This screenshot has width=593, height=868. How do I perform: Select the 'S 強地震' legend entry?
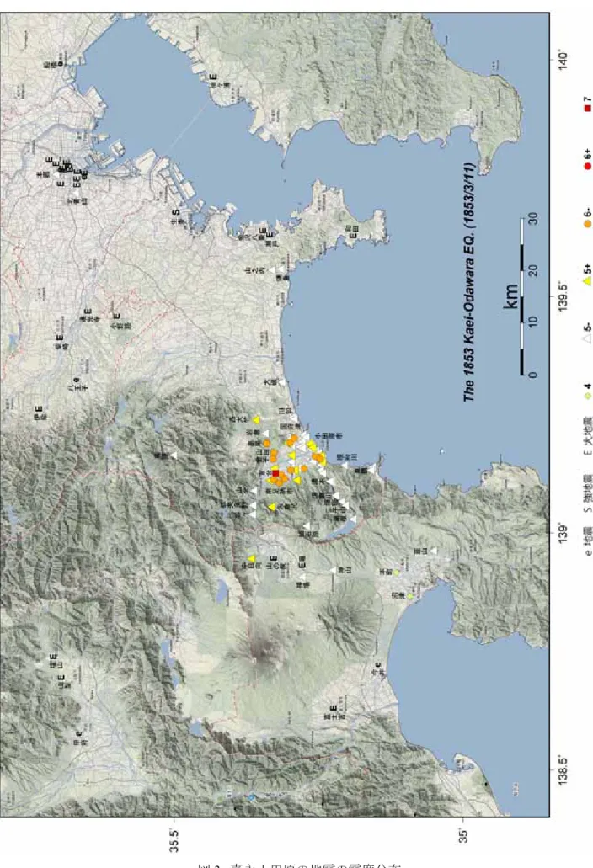pyautogui.click(x=587, y=493)
